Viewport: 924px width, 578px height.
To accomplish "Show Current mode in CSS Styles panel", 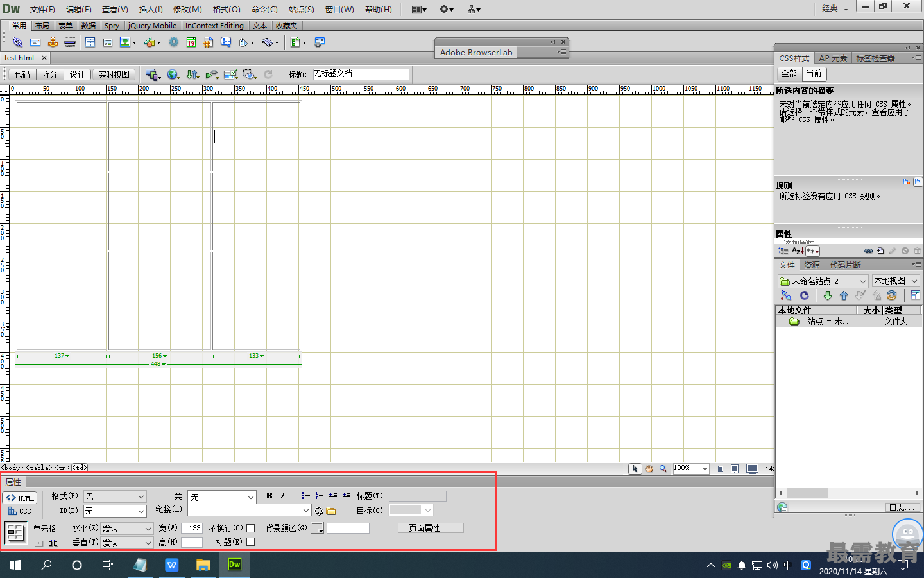I will (x=814, y=73).
